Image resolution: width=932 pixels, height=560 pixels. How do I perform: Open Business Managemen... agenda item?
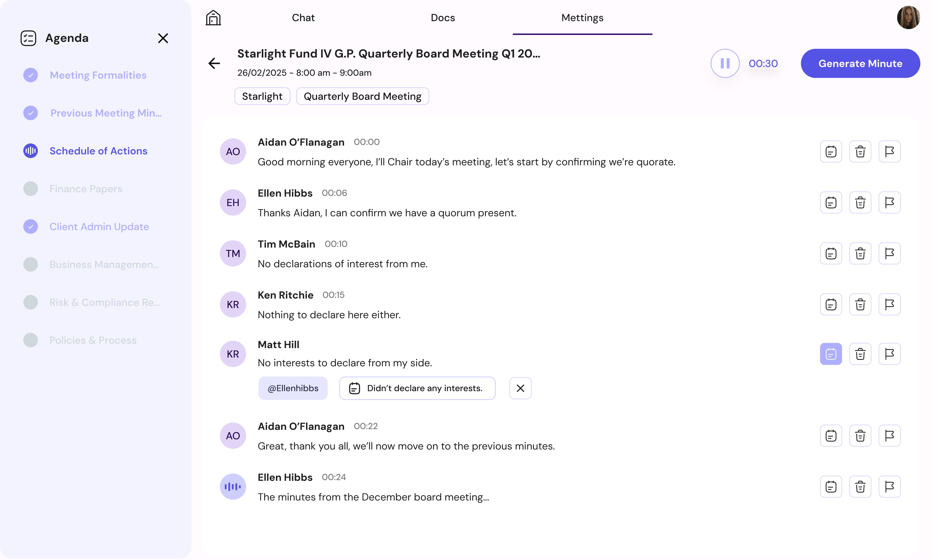pyautogui.click(x=104, y=265)
